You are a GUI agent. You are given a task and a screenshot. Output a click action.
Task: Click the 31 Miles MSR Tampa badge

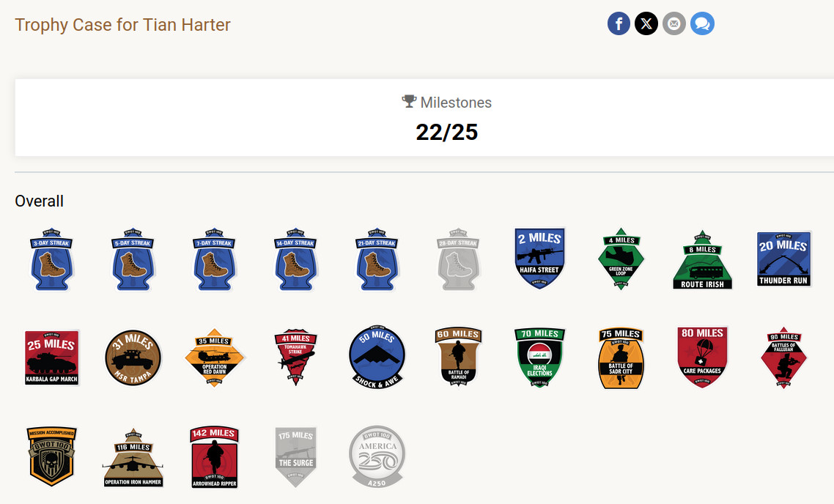coord(133,357)
